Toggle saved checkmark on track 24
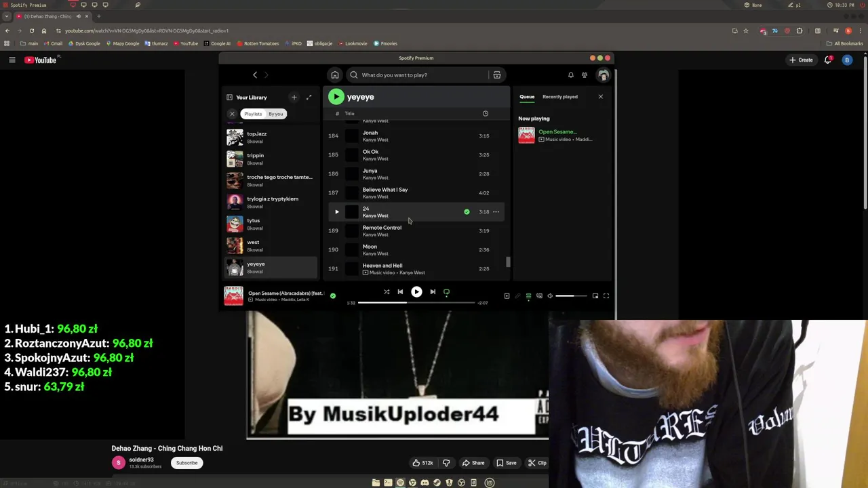 coord(467,212)
